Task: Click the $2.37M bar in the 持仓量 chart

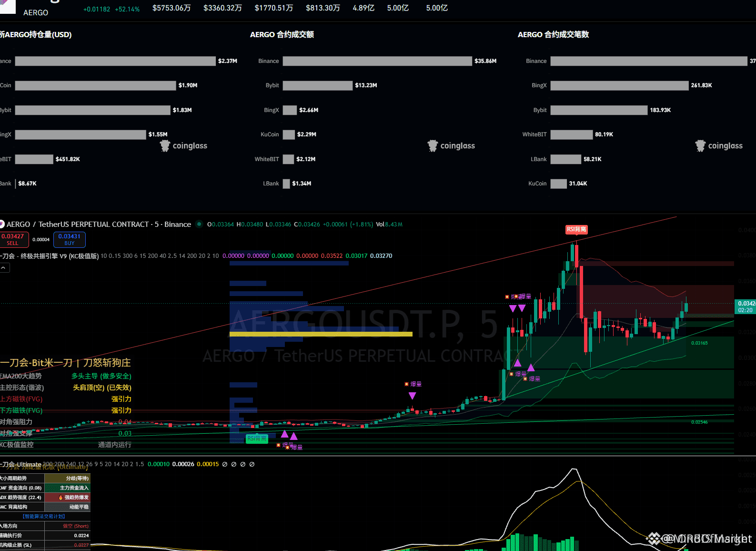Action: click(x=115, y=61)
